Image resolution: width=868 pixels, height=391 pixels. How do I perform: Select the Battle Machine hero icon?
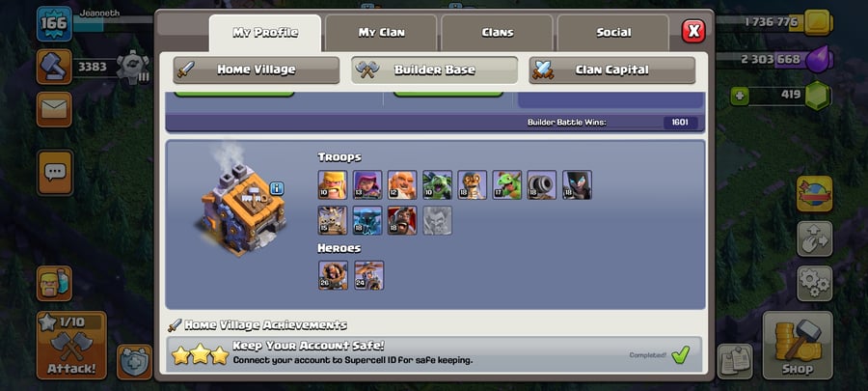[x=334, y=275]
